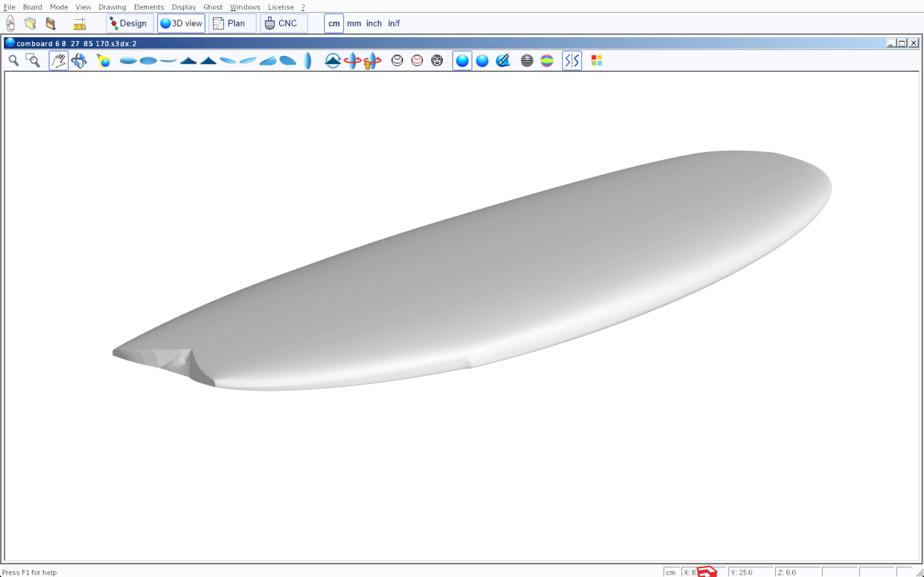This screenshot has height=577, width=924.
Task: Click the rainbow curvature sphere icon
Action: [547, 61]
